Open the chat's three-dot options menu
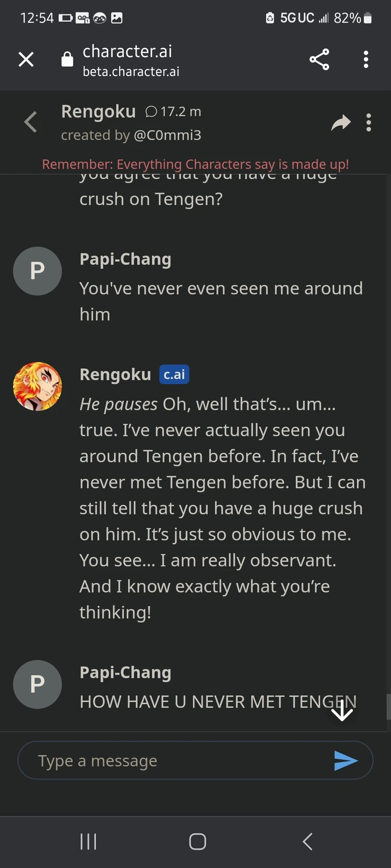Image resolution: width=391 pixels, height=868 pixels. (369, 122)
